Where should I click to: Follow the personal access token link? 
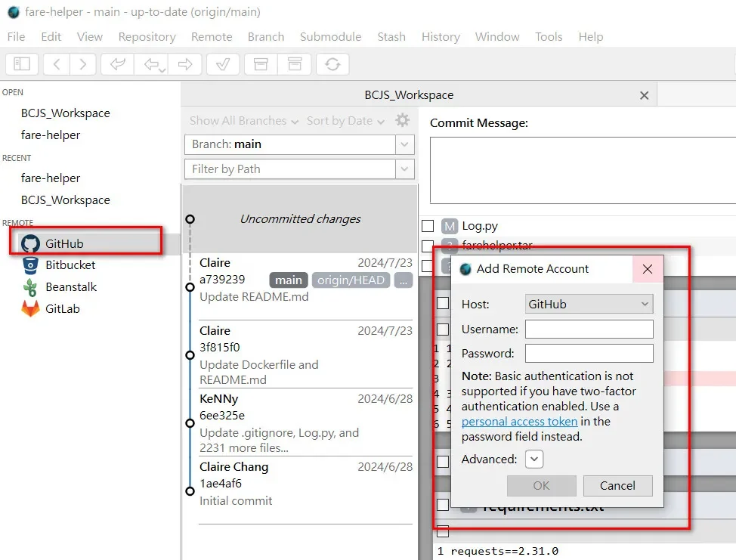click(519, 422)
